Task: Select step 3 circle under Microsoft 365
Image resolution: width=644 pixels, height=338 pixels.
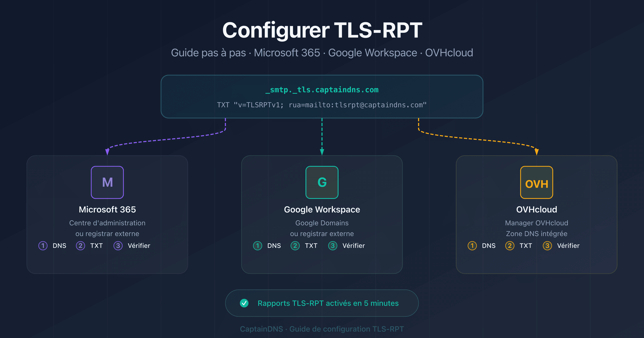Action: pos(118,246)
